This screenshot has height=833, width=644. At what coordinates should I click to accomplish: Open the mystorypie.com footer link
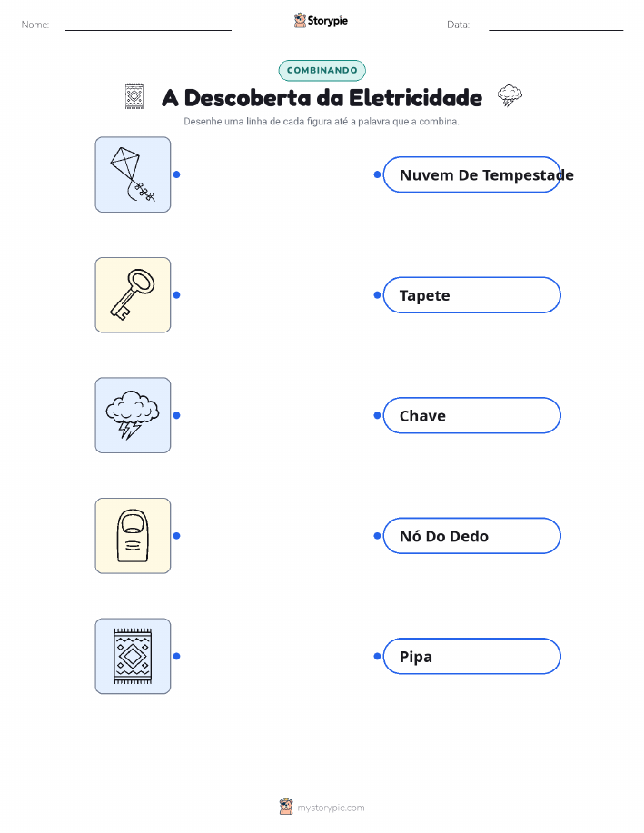point(331,808)
